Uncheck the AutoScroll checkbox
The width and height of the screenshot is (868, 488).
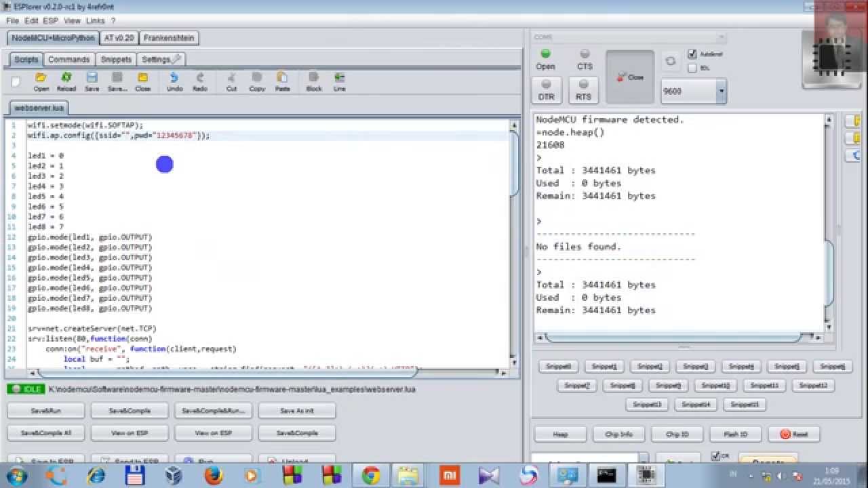click(x=692, y=54)
